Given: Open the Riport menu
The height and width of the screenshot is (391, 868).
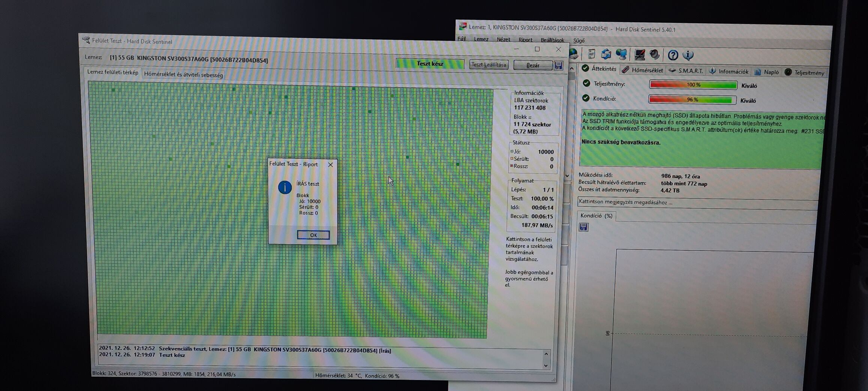Looking at the screenshot, I should point(525,40).
